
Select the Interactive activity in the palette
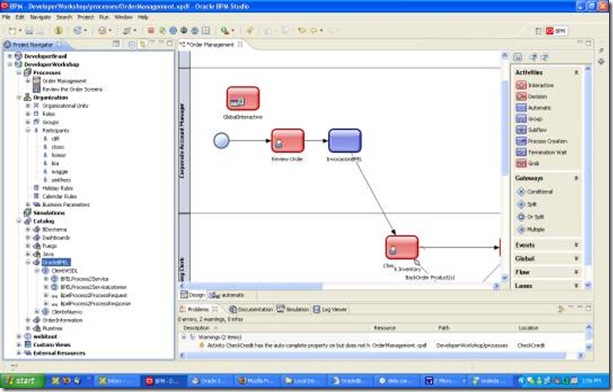point(535,85)
